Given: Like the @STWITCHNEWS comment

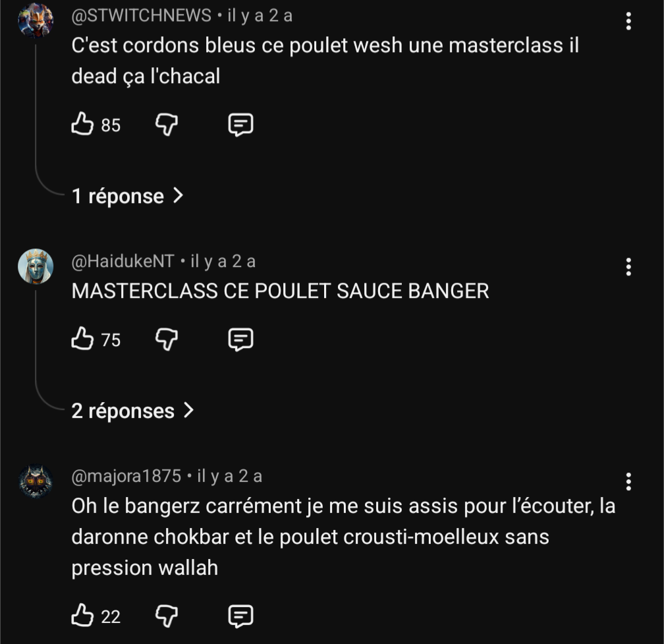Looking at the screenshot, I should [82, 124].
